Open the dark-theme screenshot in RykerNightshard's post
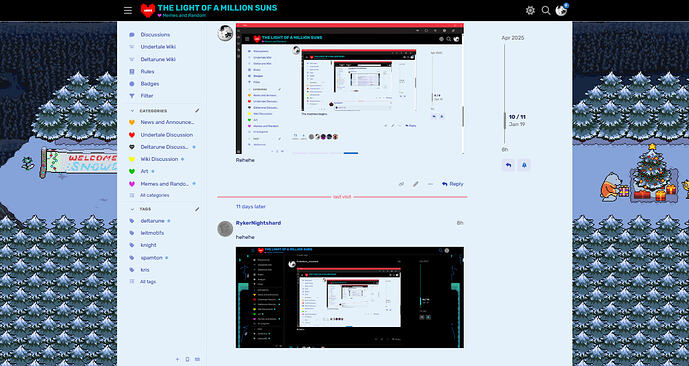Viewport: 689px width, 366px height. tap(350, 297)
